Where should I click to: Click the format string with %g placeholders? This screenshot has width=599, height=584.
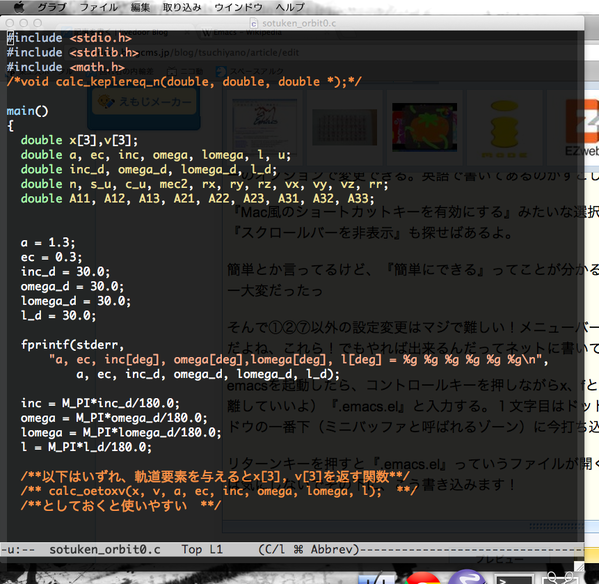tap(298, 359)
